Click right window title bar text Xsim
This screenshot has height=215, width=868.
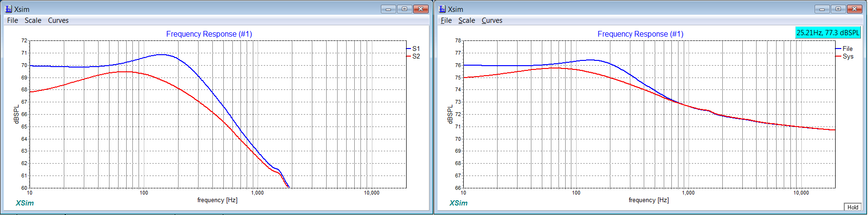pyautogui.click(x=456, y=9)
